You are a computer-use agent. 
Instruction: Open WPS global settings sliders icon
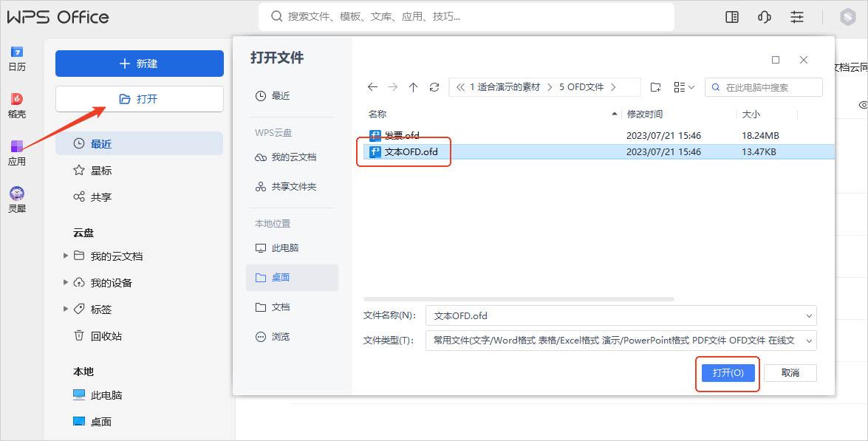[x=797, y=16]
